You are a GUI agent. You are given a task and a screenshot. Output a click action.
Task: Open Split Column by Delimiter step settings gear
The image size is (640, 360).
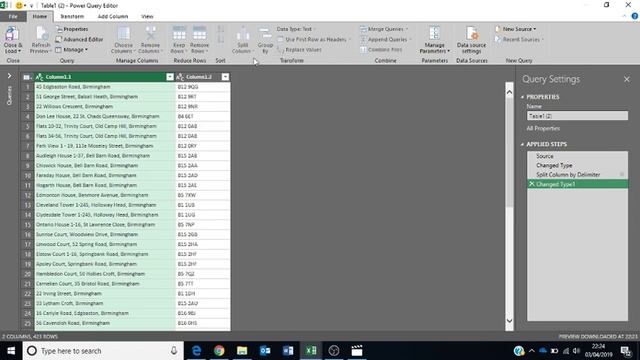click(622, 175)
